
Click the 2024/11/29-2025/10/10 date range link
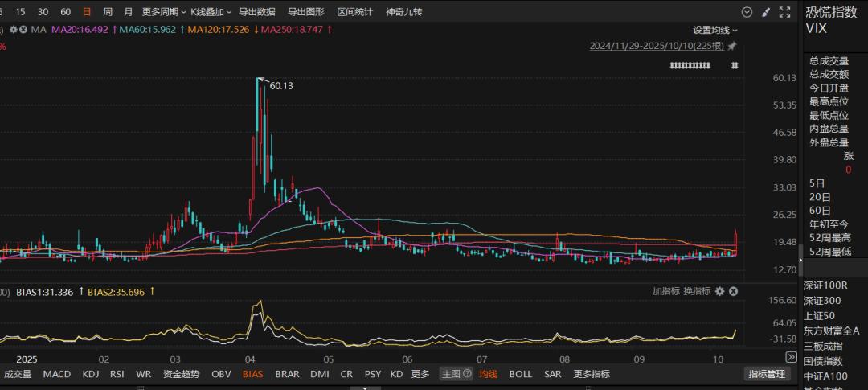click(x=657, y=46)
